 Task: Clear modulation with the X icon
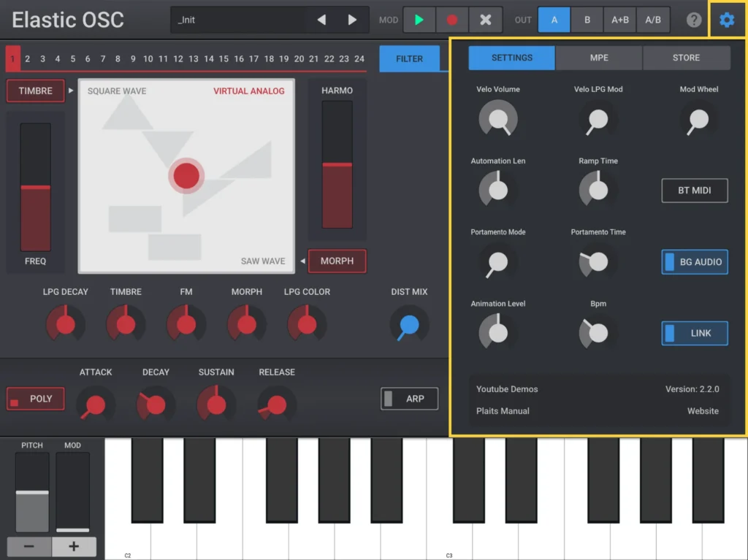pos(485,20)
